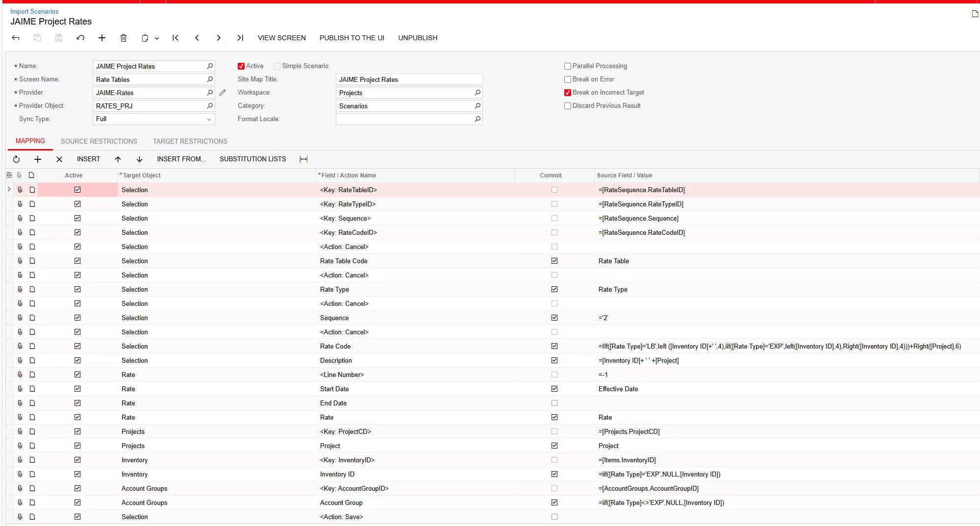
Task: Toggle Active checkbox for the Start Date row
Action: point(77,389)
